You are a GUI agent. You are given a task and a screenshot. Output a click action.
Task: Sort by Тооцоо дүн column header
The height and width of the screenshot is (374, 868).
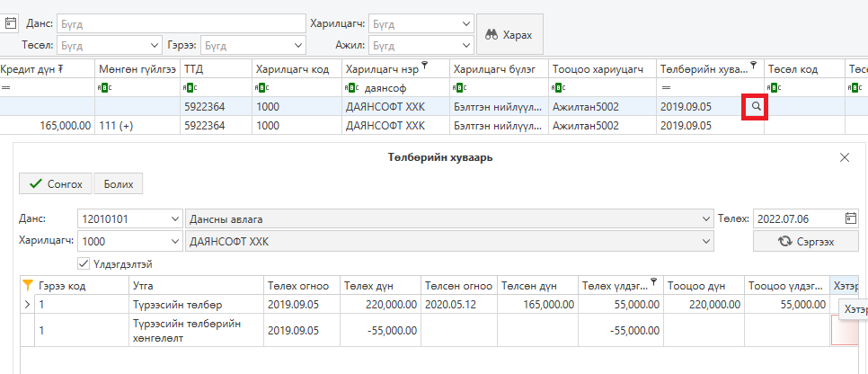click(704, 286)
